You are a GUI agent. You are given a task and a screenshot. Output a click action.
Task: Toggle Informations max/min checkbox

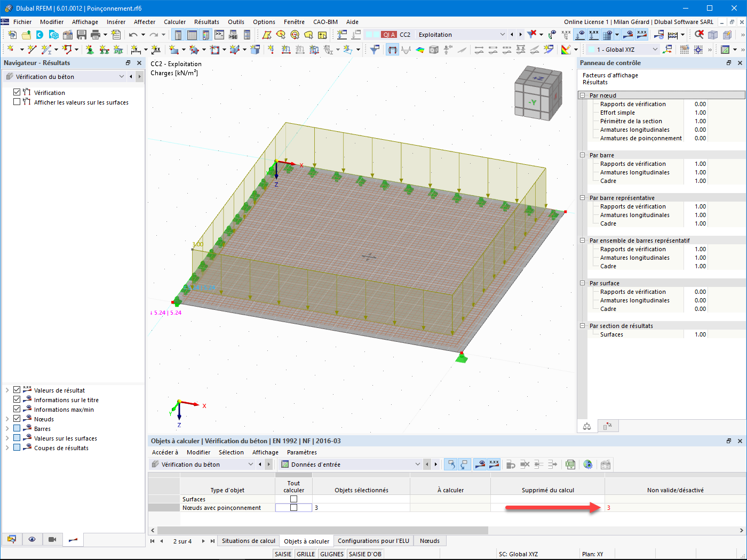[17, 409]
